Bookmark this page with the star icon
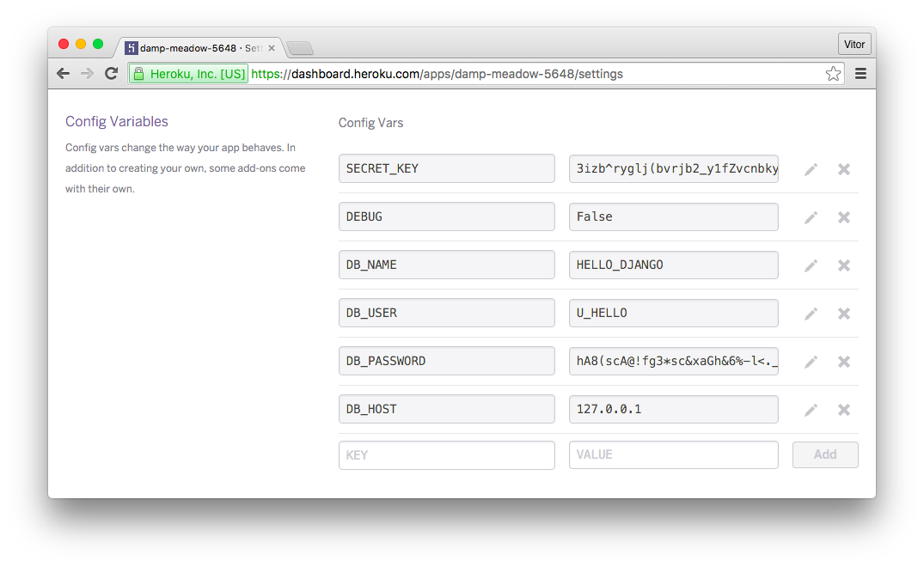The width and height of the screenshot is (924, 567). [x=833, y=74]
